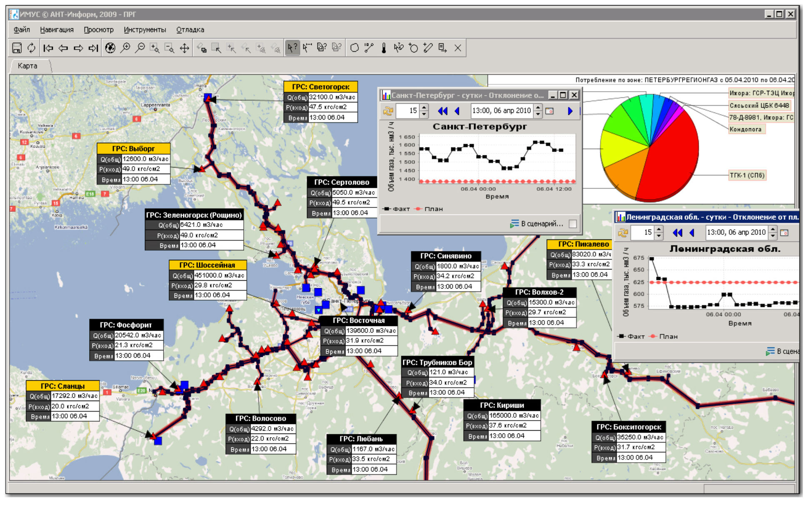
Task: Increment date spinner in Санкт-Петербург window
Action: coord(538,108)
